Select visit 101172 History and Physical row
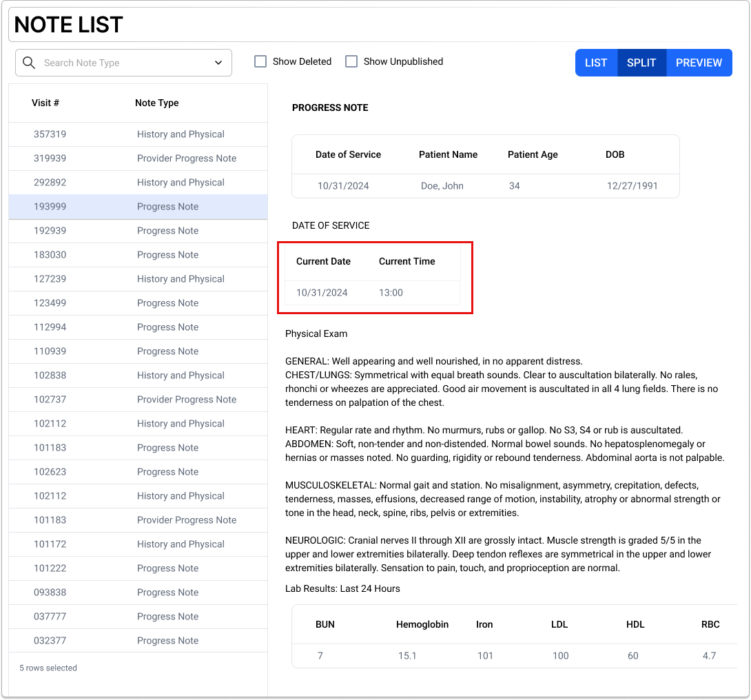 (138, 544)
